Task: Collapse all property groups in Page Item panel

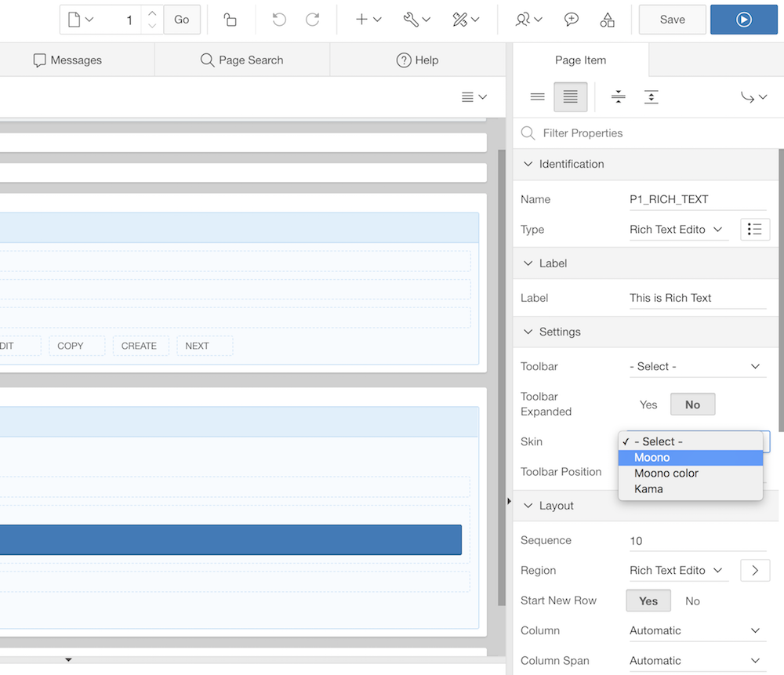Action: click(x=618, y=96)
